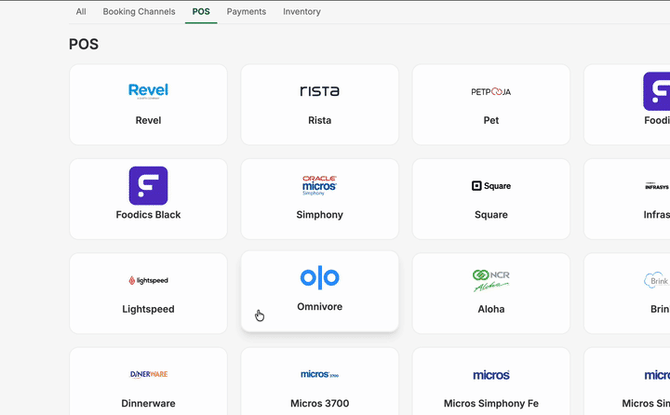Image resolution: width=670 pixels, height=415 pixels.
Task: Click the Micros 3700 logo
Action: pyautogui.click(x=320, y=374)
